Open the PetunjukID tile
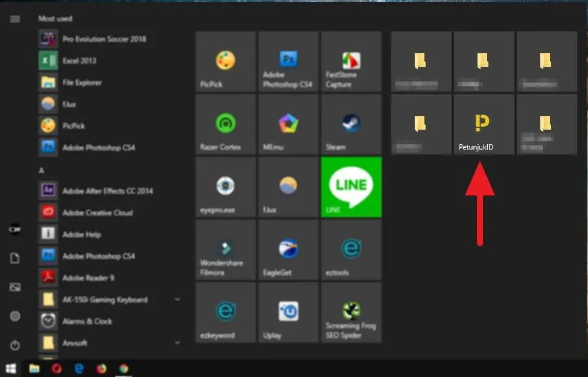This screenshot has height=377, width=588. 484,124
